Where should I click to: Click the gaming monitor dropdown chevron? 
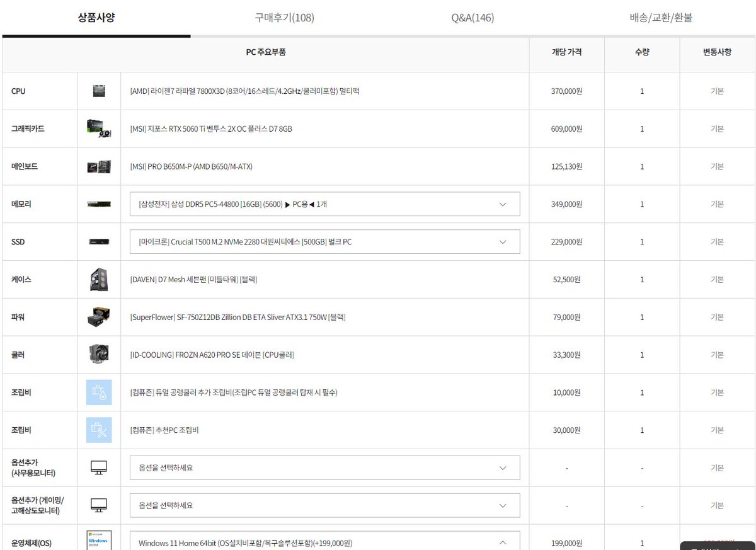click(x=503, y=505)
